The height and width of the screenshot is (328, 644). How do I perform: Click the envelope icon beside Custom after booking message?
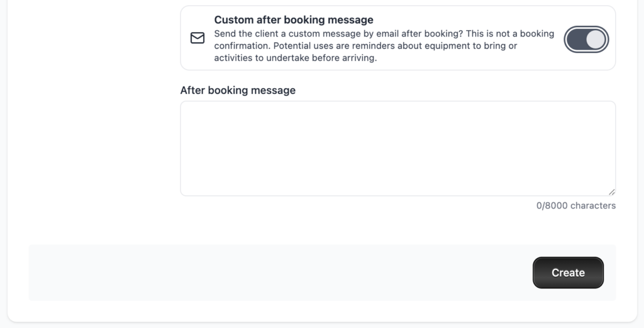(197, 38)
